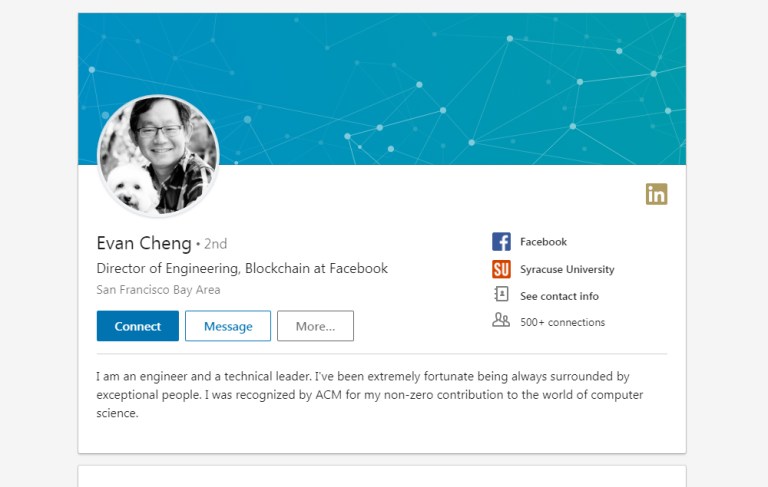Image resolution: width=768 pixels, height=487 pixels.
Task: Open the Facebook company link
Action: click(x=543, y=242)
